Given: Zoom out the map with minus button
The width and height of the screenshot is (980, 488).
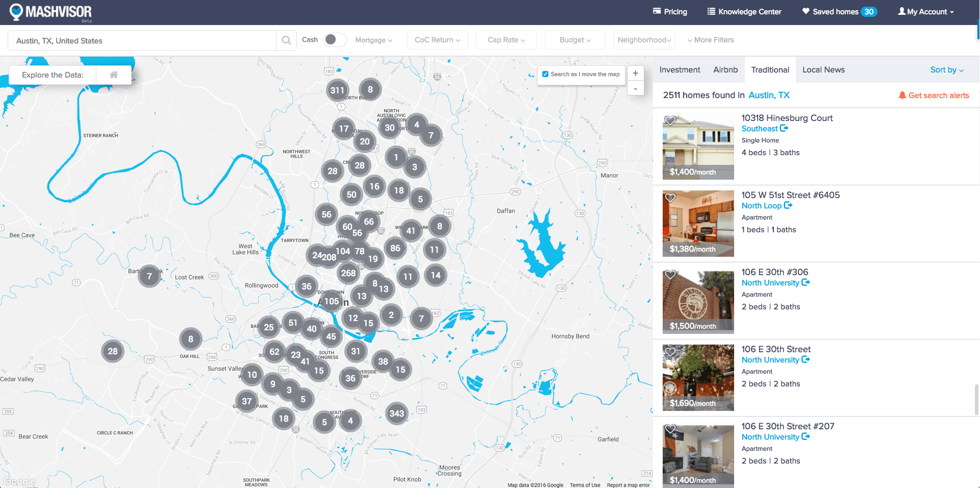Looking at the screenshot, I should pos(635,89).
